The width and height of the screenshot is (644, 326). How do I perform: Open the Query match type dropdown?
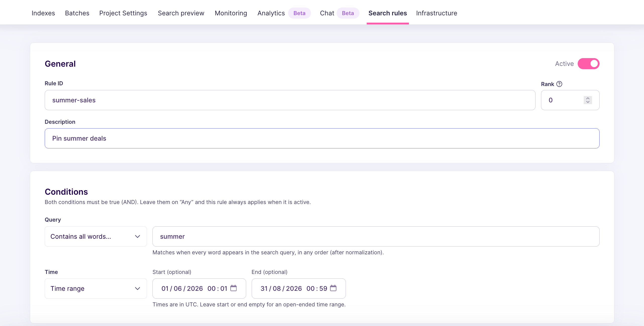tap(96, 236)
